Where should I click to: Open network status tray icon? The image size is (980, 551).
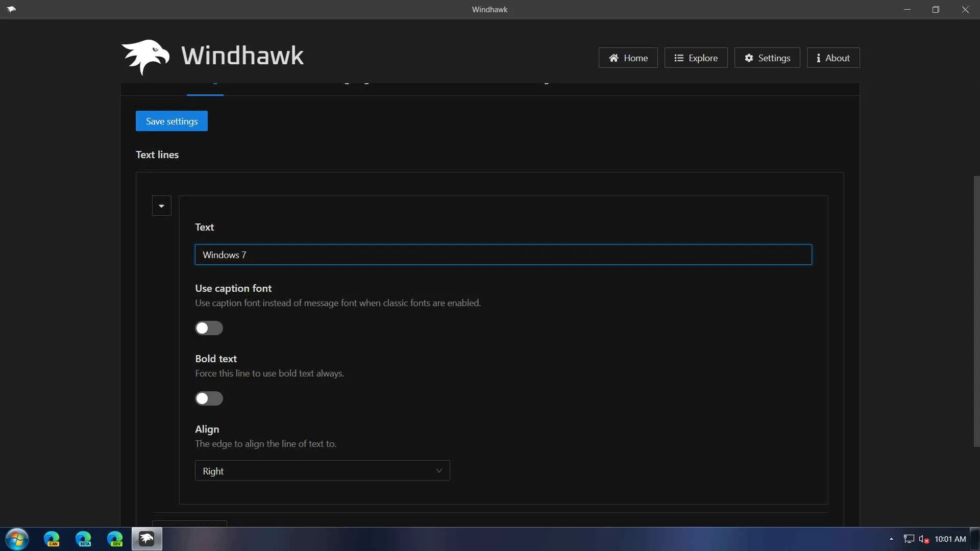point(909,539)
